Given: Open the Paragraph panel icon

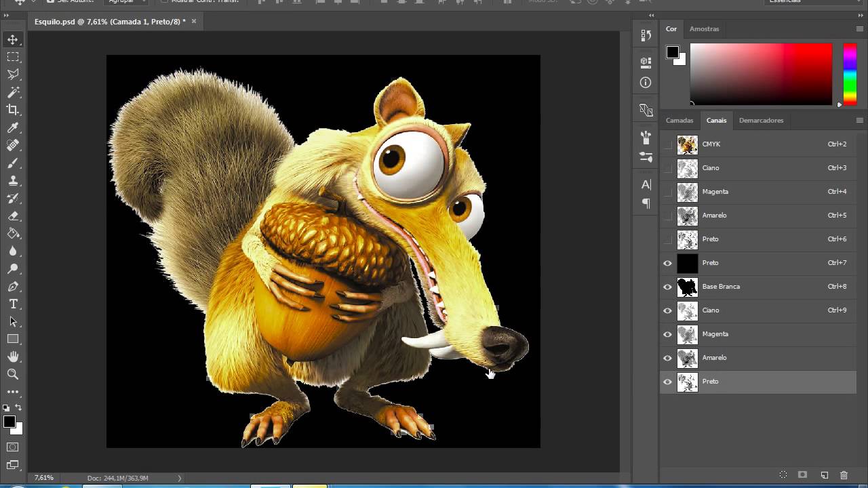Looking at the screenshot, I should 646,203.
